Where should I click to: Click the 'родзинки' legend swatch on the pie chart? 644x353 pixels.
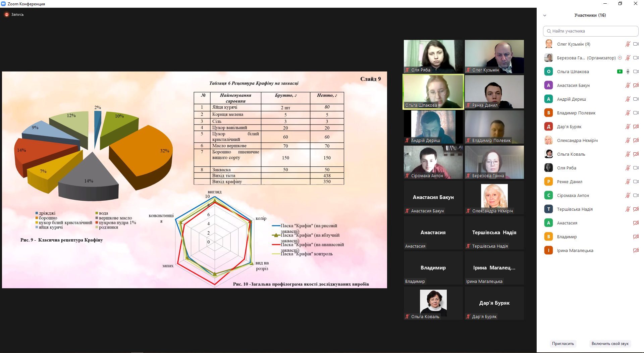tap(97, 227)
